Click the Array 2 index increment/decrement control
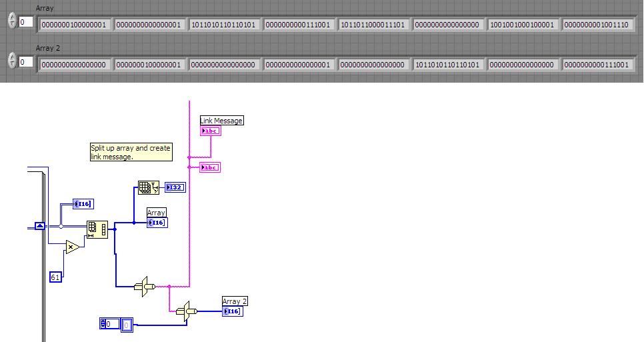644x342 pixels. click(x=12, y=61)
